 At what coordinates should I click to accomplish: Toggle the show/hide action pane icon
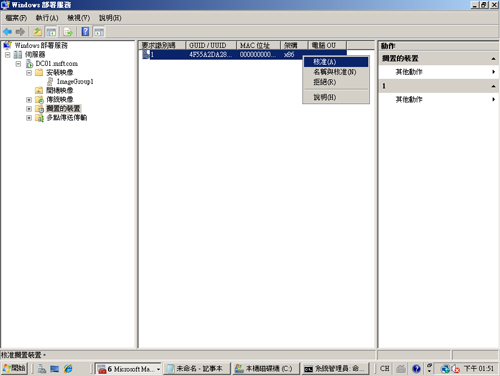coord(99,32)
